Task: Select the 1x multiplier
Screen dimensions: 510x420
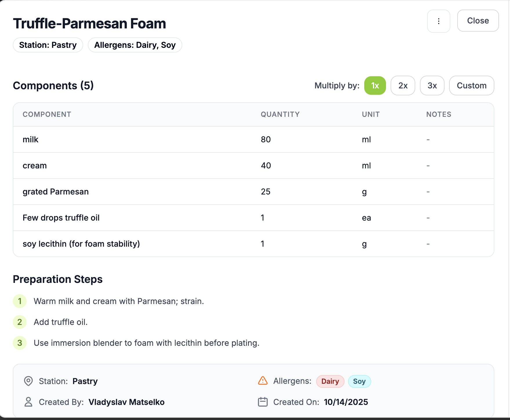Action: point(375,86)
